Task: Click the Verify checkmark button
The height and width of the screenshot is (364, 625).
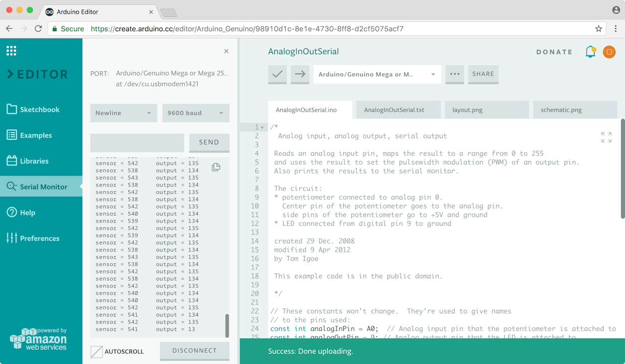Action: tap(277, 74)
